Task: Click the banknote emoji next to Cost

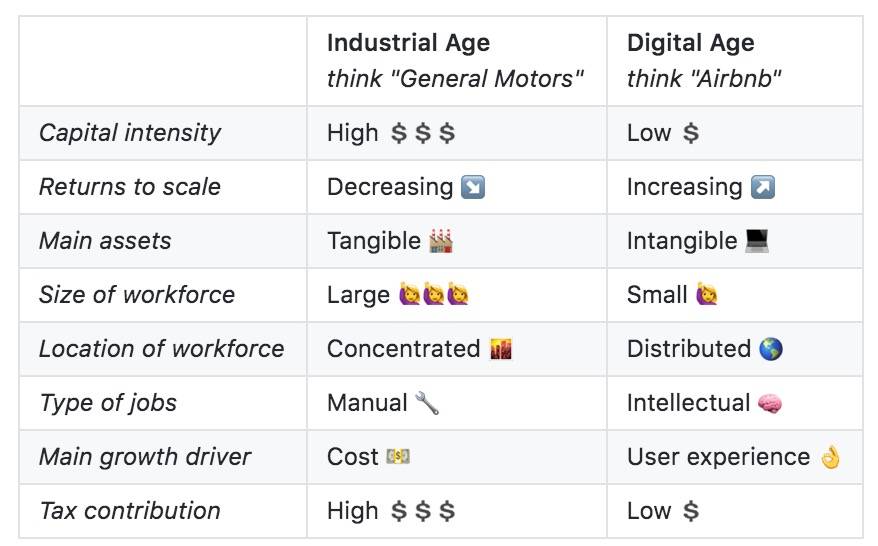Action: [x=398, y=457]
